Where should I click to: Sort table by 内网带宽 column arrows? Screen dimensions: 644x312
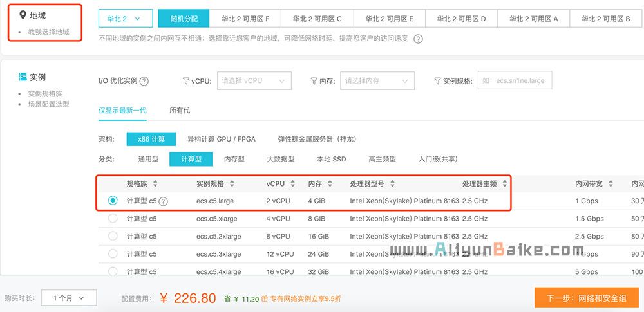point(611,184)
